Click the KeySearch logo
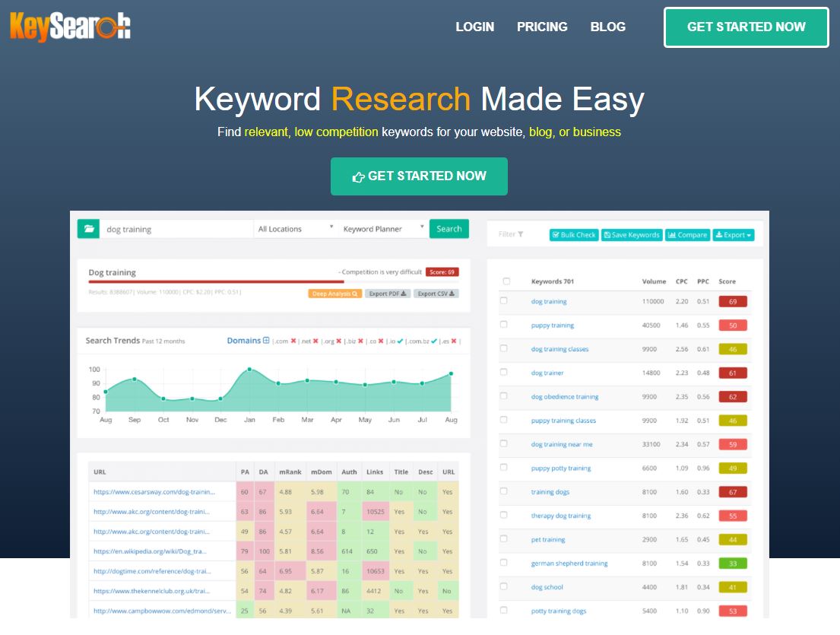The height and width of the screenshot is (635, 840). [70, 27]
